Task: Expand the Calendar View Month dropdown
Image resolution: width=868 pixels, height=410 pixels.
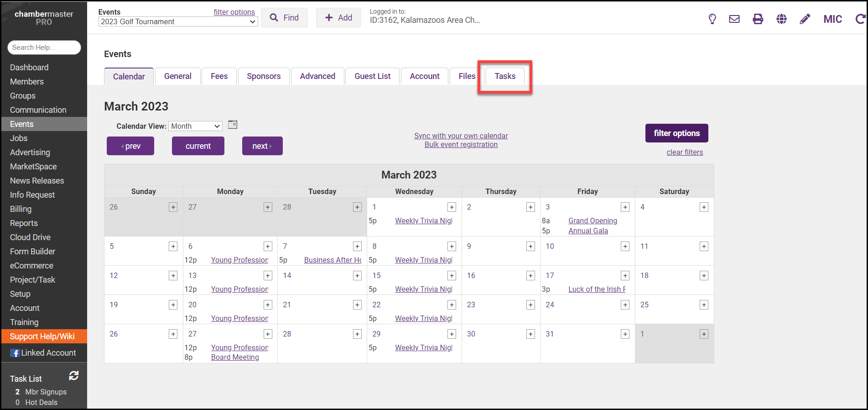Action: [195, 126]
